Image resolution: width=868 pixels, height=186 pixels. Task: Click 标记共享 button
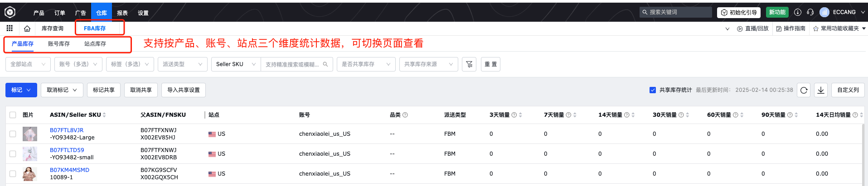(104, 90)
